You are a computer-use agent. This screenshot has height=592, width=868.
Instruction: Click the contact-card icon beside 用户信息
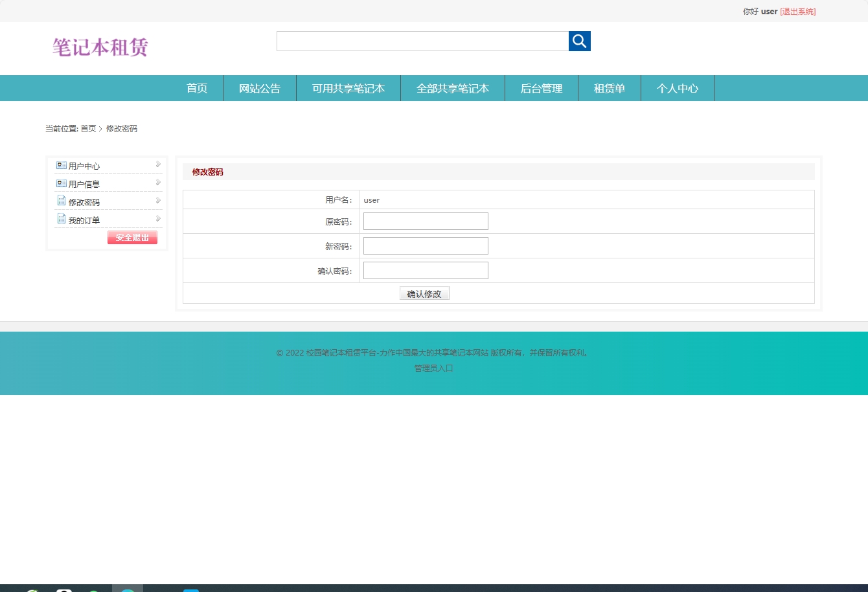[62, 183]
